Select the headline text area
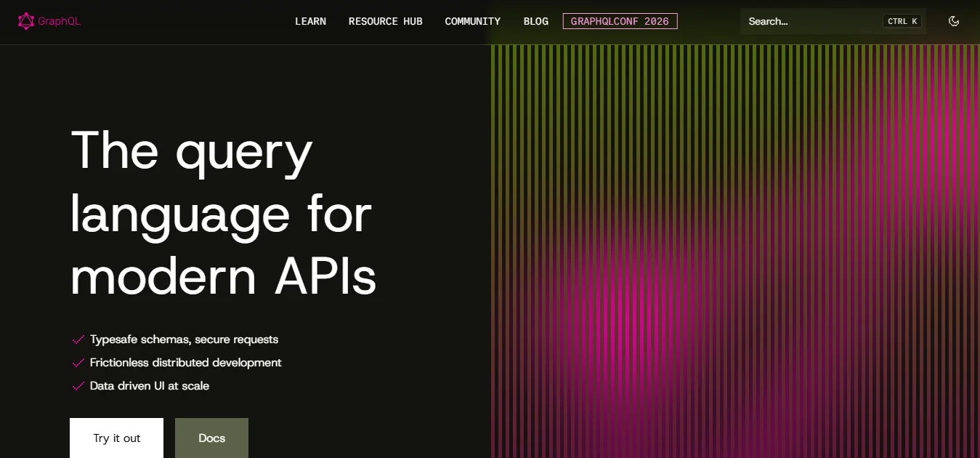This screenshot has height=458, width=980. 222,214
